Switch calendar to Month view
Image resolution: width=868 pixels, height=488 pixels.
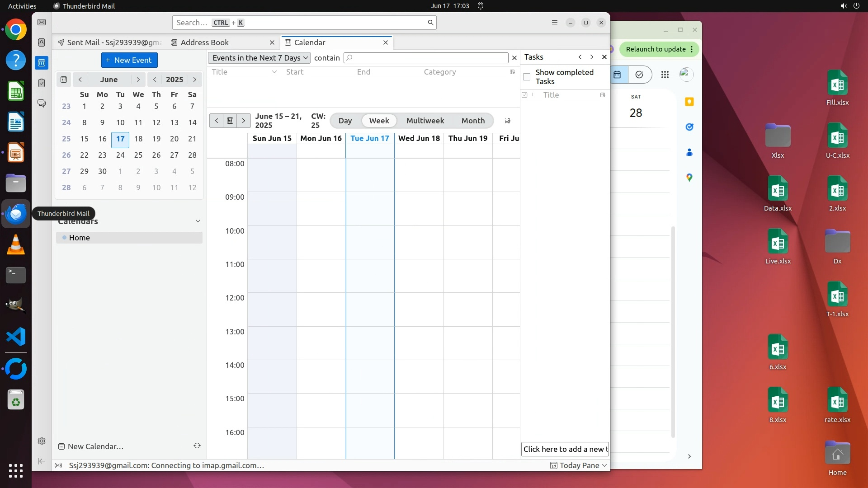click(473, 121)
